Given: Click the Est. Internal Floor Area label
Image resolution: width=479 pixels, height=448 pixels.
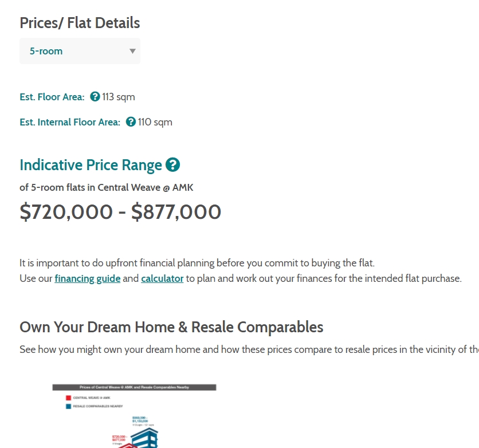Looking at the screenshot, I should click(69, 122).
